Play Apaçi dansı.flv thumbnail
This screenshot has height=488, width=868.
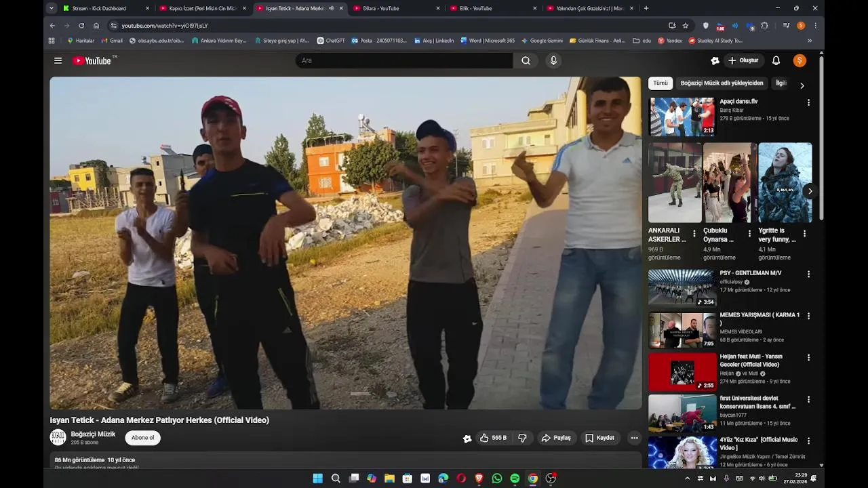point(682,117)
